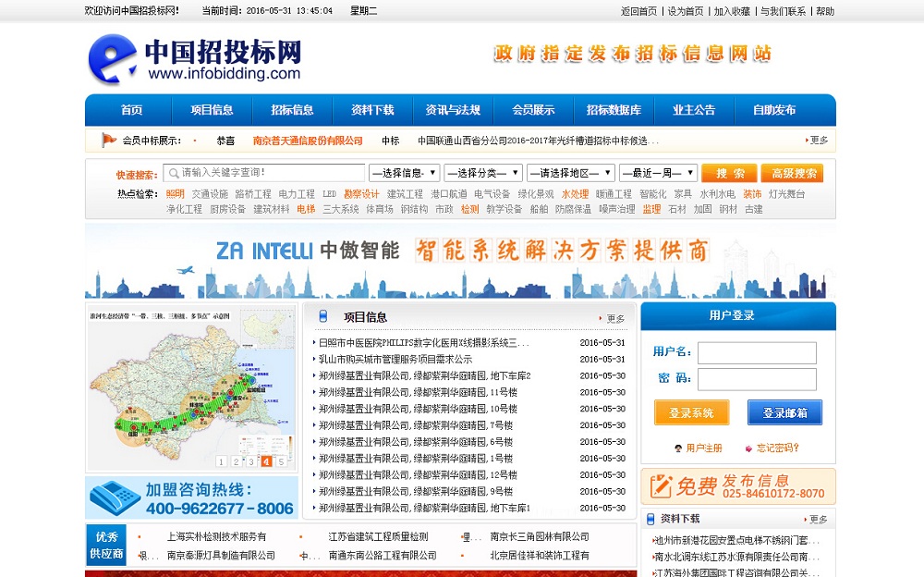The height and width of the screenshot is (577, 924).
Task: Click the pencil icon on 免费发布信息 banner
Action: (x=661, y=485)
